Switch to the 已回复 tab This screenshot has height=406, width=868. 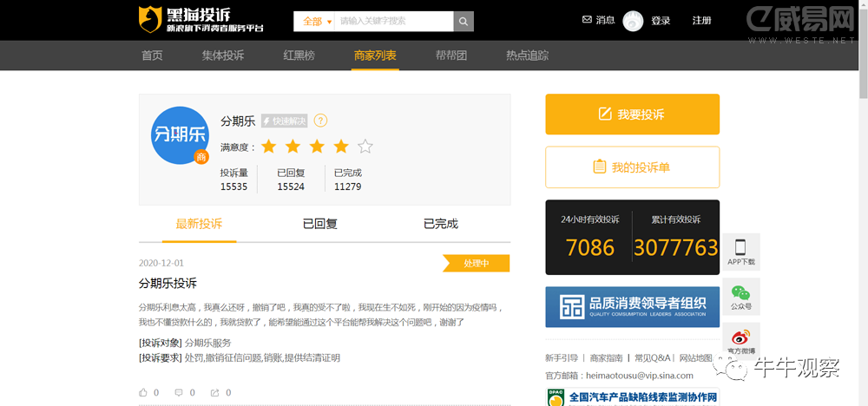tap(319, 224)
